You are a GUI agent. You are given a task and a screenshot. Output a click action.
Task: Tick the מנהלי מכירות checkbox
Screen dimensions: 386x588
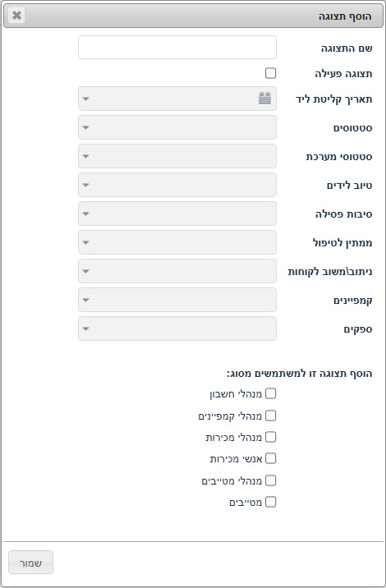[270, 437]
